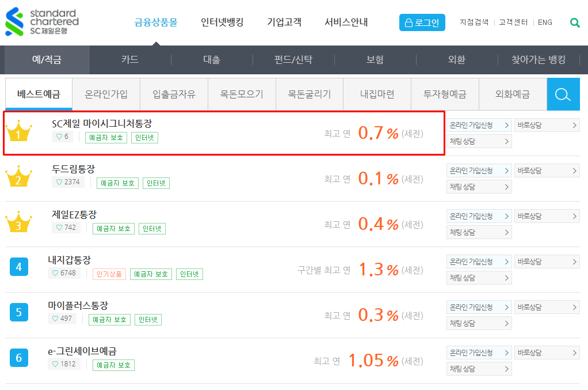This screenshot has height=390, width=588.
Task: Click the Standard Chartered SC제일은행 logo
Action: [x=42, y=22]
